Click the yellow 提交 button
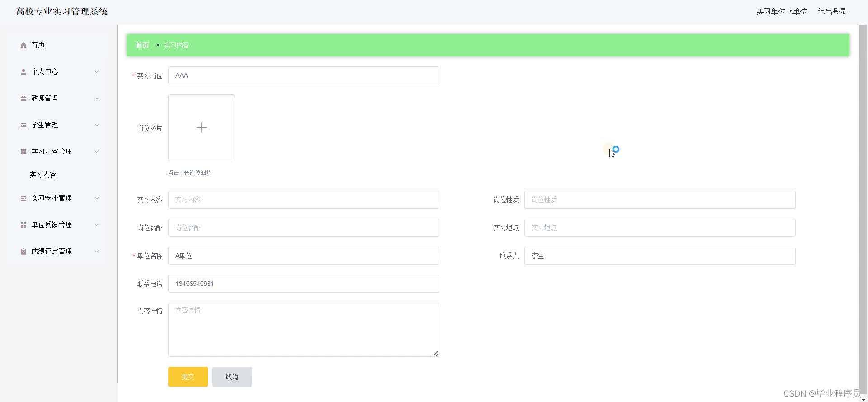Image resolution: width=868 pixels, height=402 pixels. (188, 377)
